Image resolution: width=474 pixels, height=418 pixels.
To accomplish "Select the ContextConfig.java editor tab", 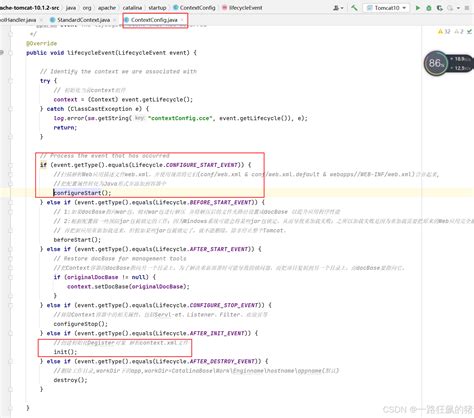I will tap(154, 20).
